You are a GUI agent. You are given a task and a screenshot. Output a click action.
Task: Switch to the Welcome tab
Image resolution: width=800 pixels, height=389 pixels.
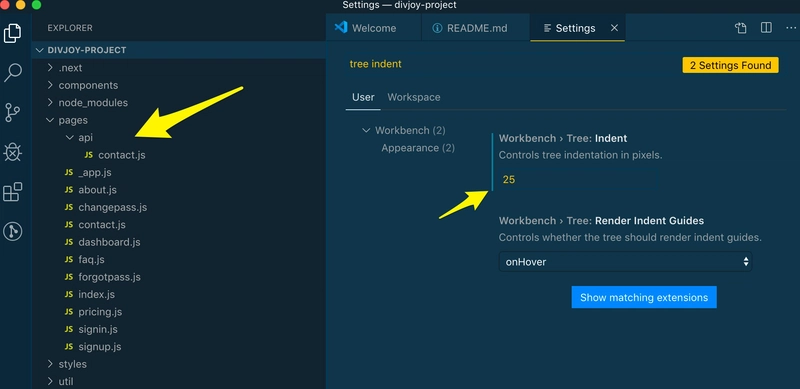(373, 28)
